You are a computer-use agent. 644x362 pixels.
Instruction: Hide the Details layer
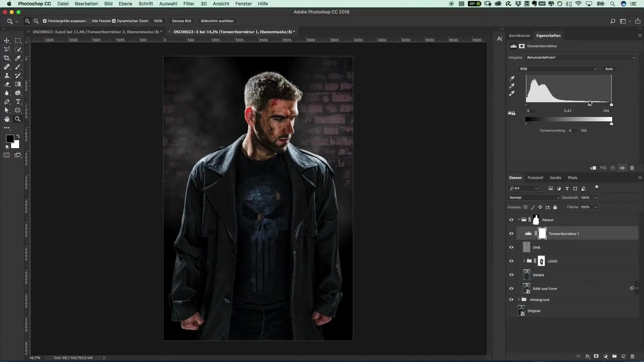tap(511, 275)
